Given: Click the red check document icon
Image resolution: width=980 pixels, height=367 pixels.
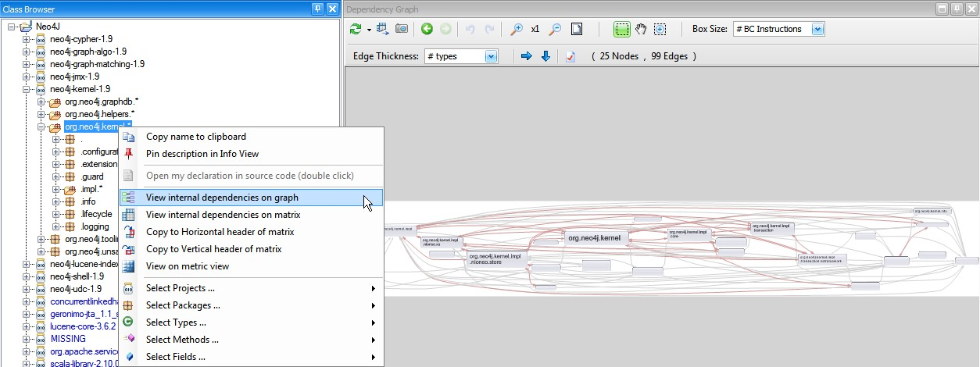Looking at the screenshot, I should pos(570,56).
